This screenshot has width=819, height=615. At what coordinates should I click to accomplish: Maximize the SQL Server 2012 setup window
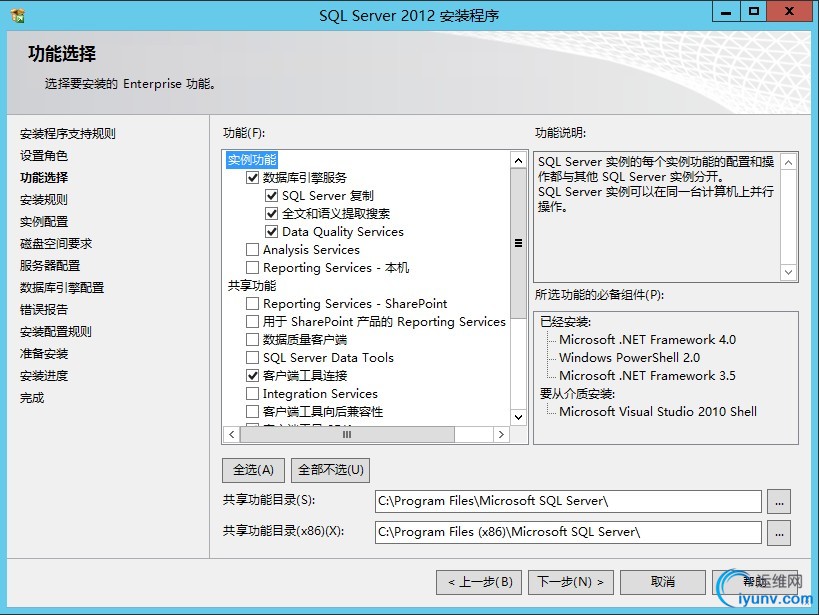pos(754,11)
